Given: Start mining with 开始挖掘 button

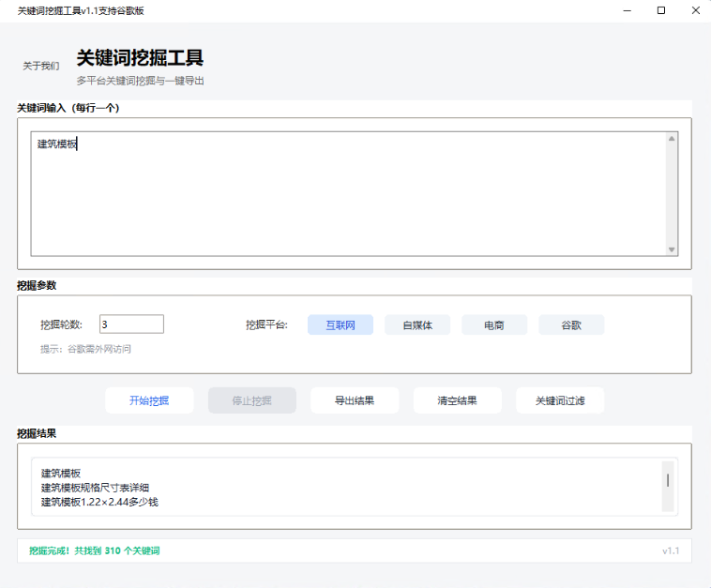Looking at the screenshot, I should (x=149, y=400).
